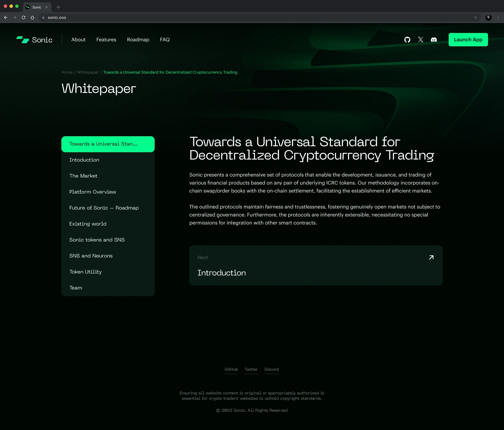Click the Whitepaper breadcrumb link
This screenshot has width=504, height=430.
(x=88, y=72)
